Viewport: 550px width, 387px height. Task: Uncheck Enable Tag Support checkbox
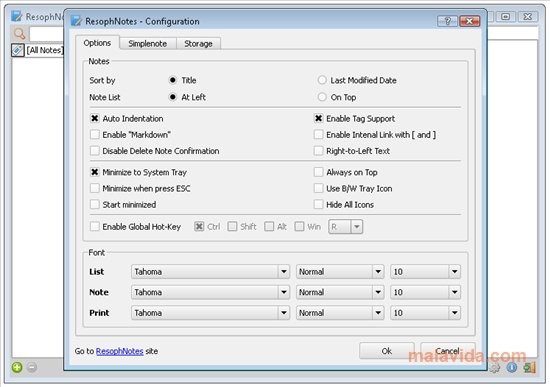(318, 119)
